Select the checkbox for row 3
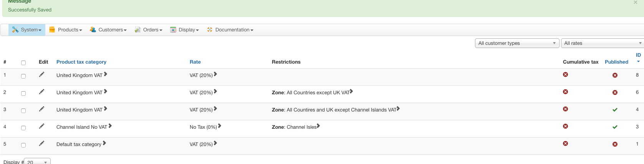This screenshot has height=164, width=644. click(23, 111)
